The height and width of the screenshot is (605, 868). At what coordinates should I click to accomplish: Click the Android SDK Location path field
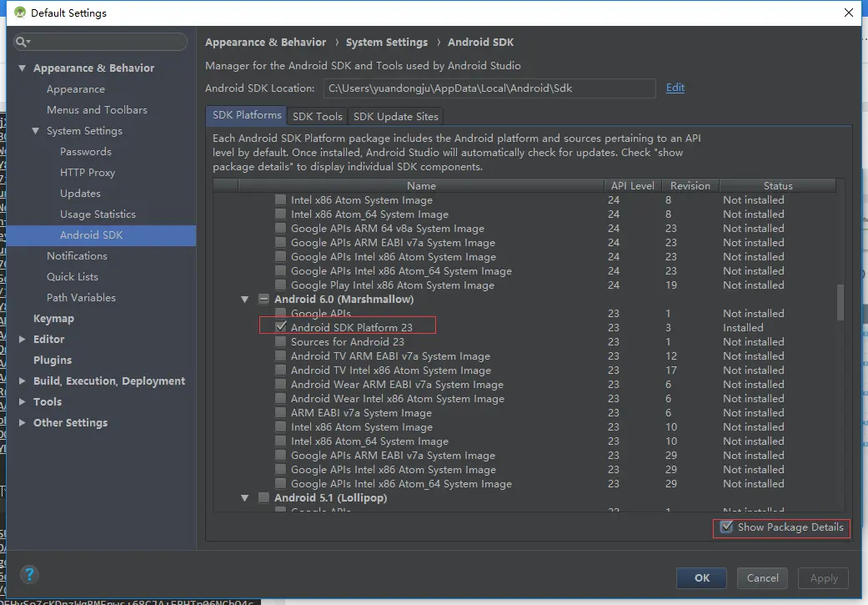click(x=489, y=88)
